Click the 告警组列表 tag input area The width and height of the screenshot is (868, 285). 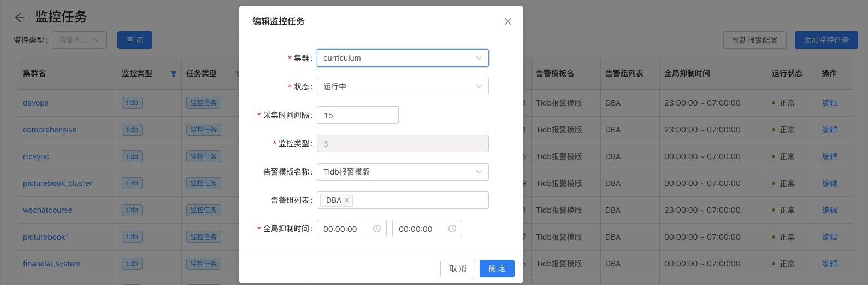click(x=420, y=200)
